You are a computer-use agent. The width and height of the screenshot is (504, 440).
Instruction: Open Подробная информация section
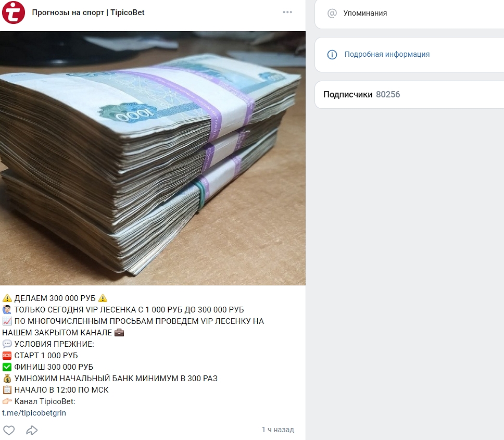387,54
